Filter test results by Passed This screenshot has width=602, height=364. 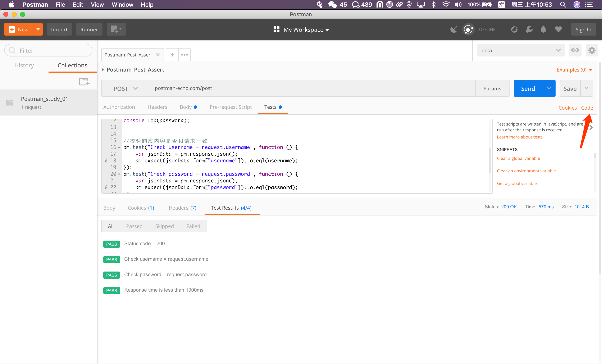coord(134,226)
